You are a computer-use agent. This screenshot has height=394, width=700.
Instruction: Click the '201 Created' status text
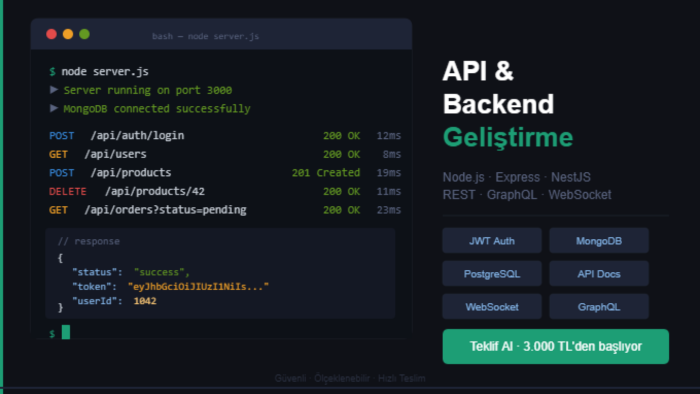click(326, 173)
